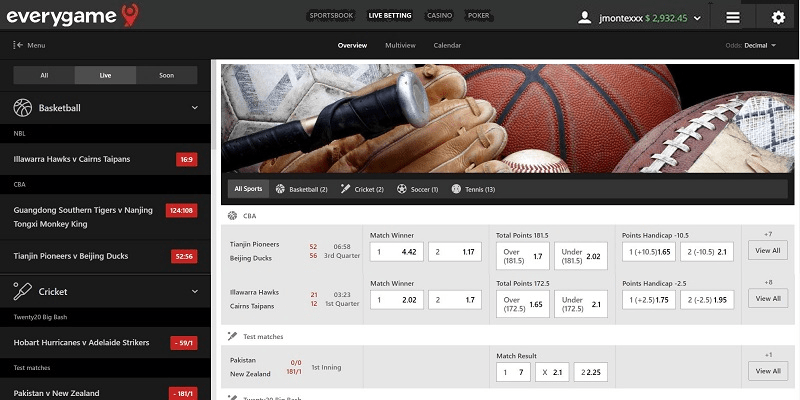800x400 pixels.
Task: Select Under 172.5 at 2.1
Action: tap(581, 304)
